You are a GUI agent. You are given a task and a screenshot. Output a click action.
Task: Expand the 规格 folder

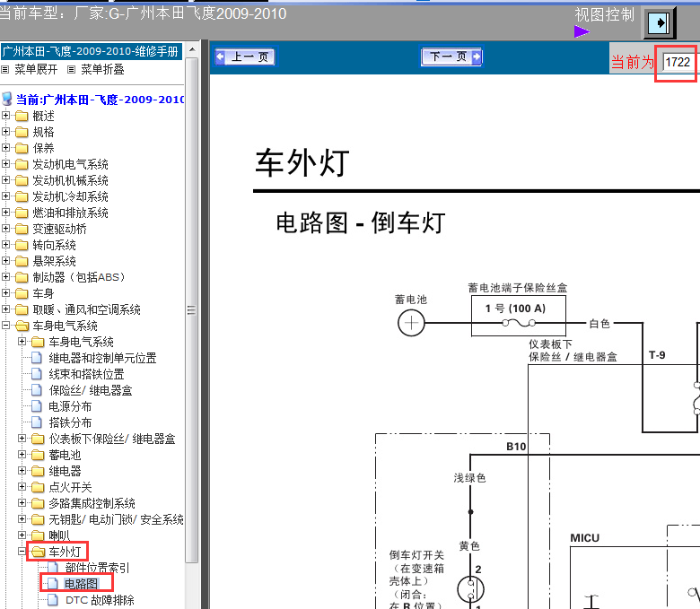(5, 132)
